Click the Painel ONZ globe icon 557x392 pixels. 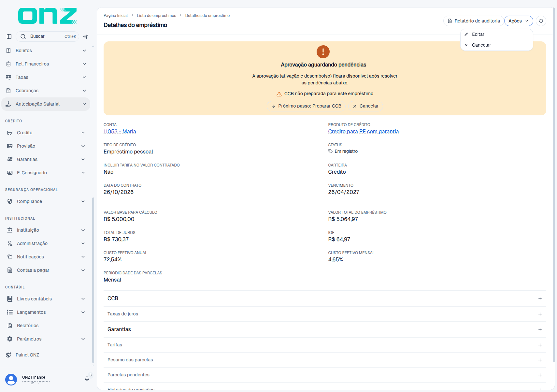(9, 355)
